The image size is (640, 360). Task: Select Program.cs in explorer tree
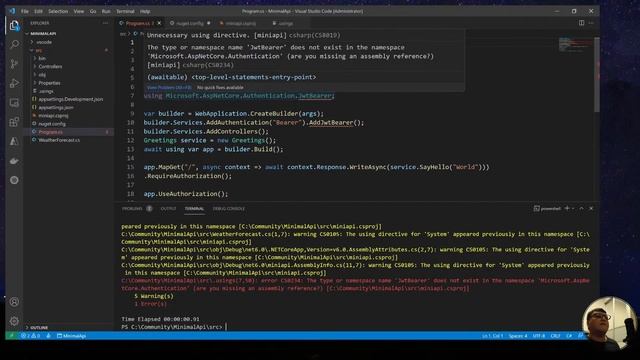click(69, 132)
